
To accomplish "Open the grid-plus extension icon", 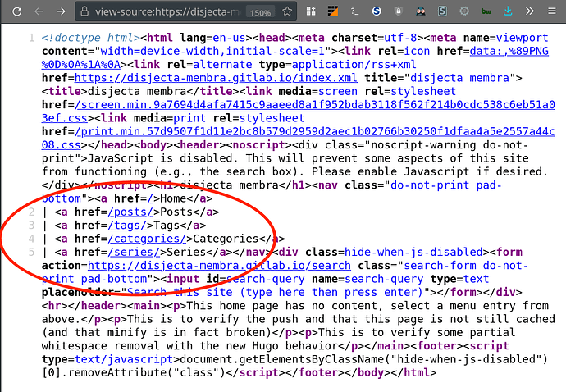I will pos(311,11).
